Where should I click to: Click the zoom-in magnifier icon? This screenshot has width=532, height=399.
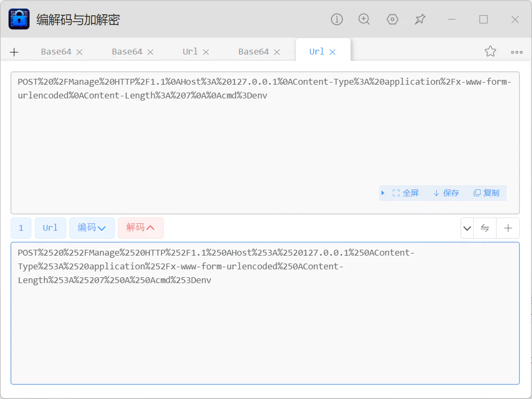[364, 20]
